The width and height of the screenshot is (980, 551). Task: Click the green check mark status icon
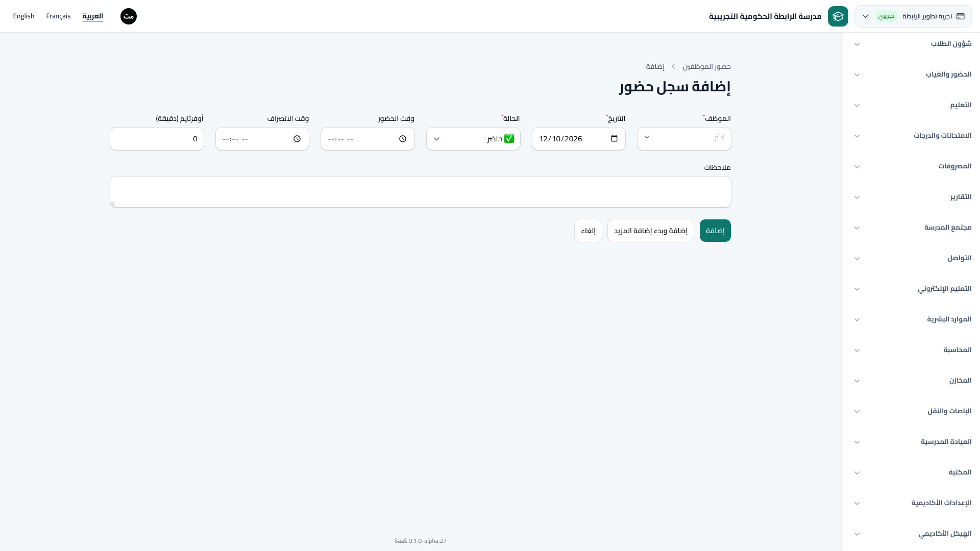(509, 139)
